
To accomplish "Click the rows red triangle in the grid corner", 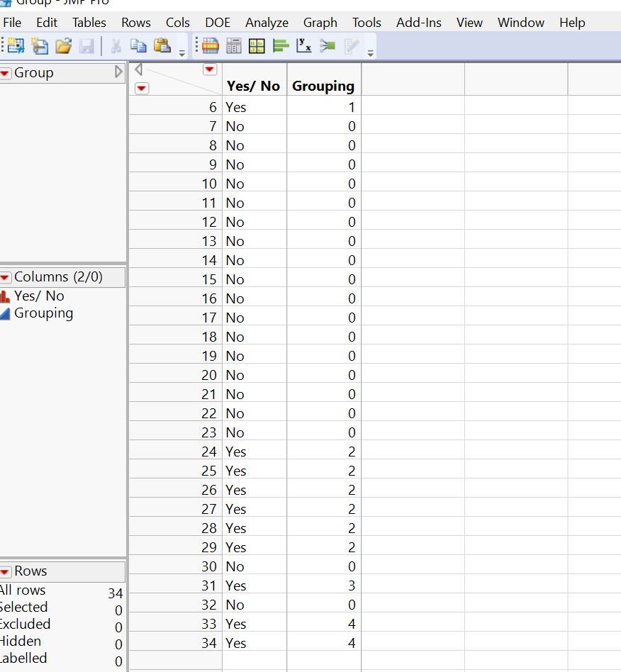I will pyautogui.click(x=142, y=89).
